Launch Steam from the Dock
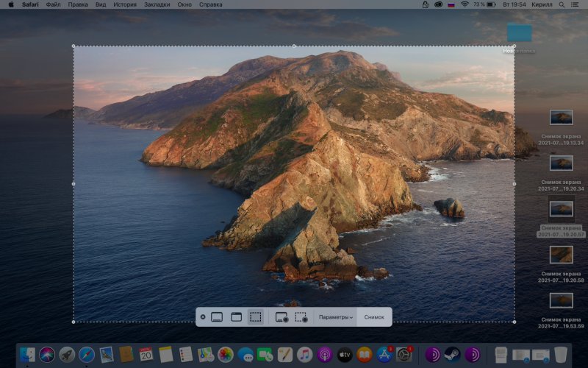Viewport: 588px width, 368px height. (x=453, y=355)
